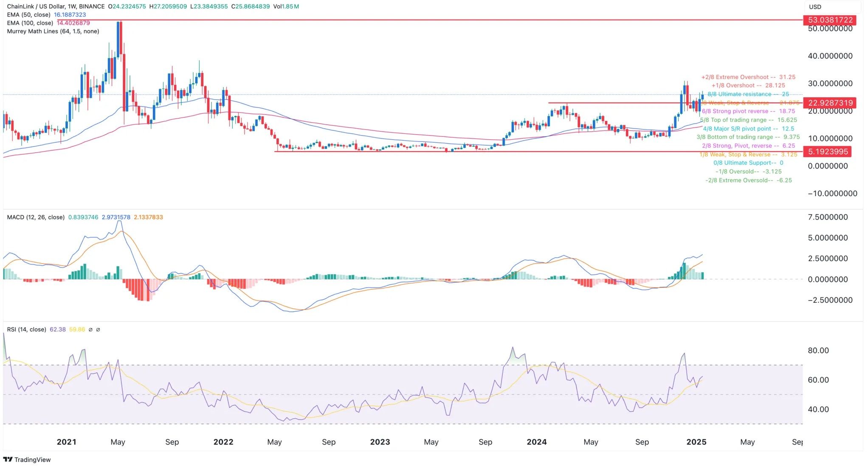
Task: Click the 2024 time axis label
Action: pos(537,442)
